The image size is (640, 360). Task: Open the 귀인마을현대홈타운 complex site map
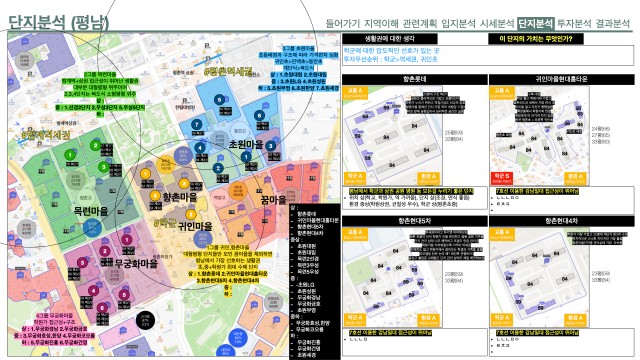coord(539,136)
